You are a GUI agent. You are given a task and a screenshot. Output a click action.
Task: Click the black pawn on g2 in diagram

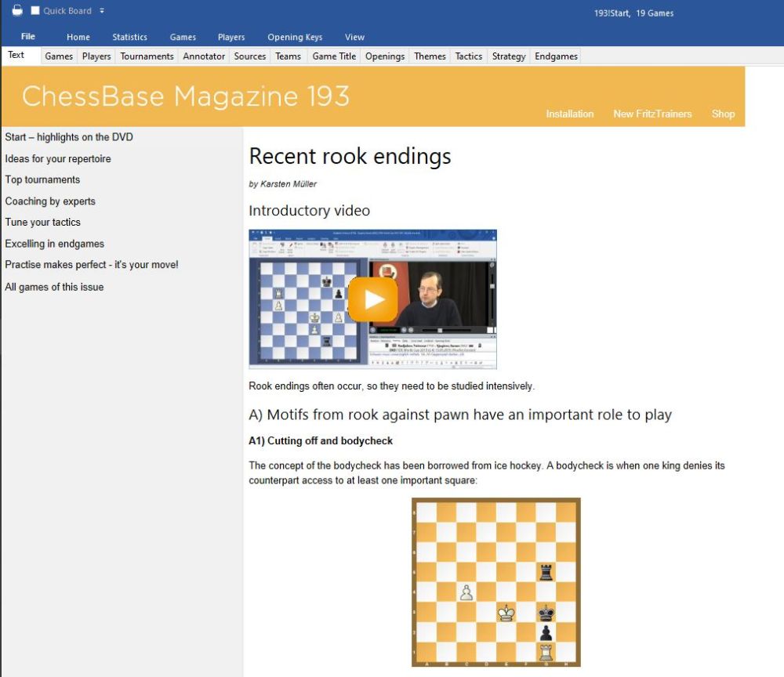[x=546, y=632]
